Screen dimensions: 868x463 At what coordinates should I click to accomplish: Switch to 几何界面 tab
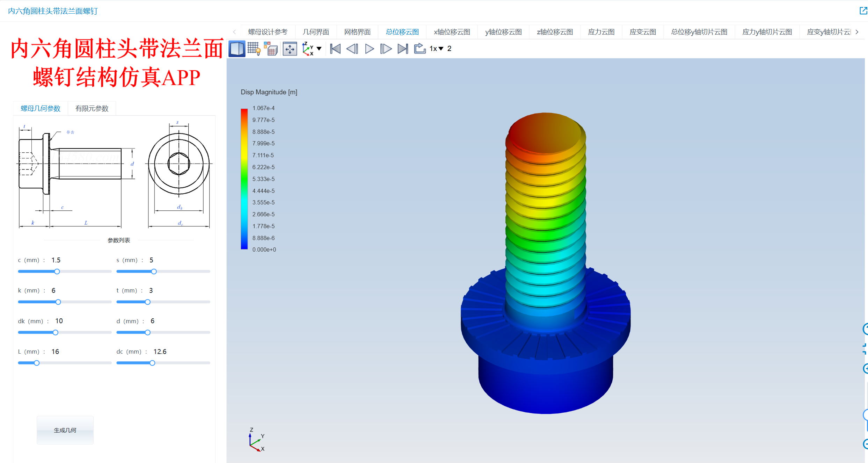316,32
